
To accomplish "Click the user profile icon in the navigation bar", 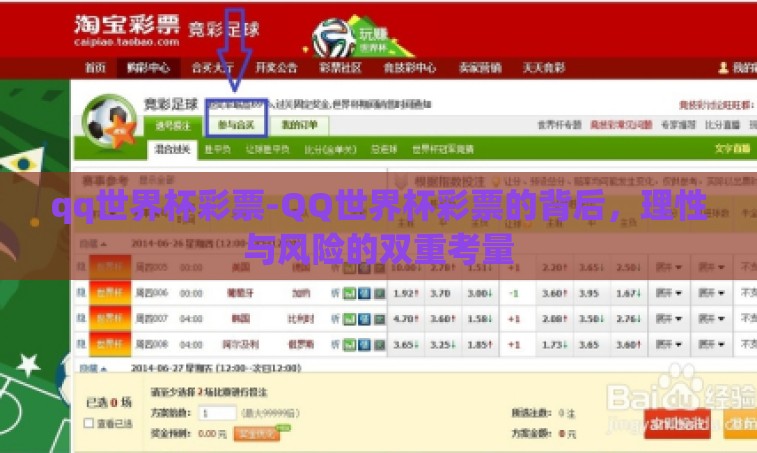I will pos(723,68).
